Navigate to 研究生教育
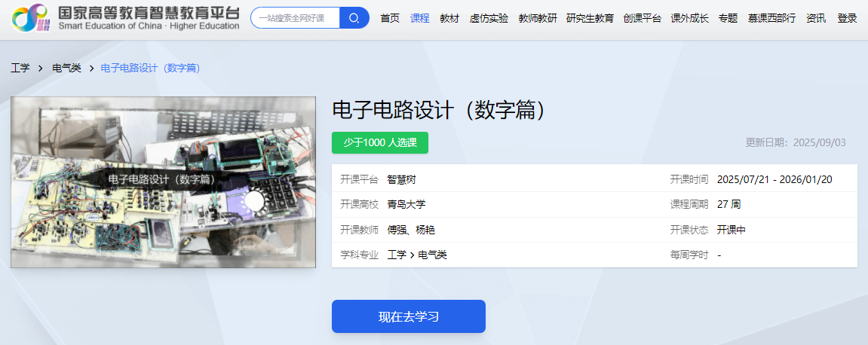Screen dimensions: 868x345 click(590, 18)
